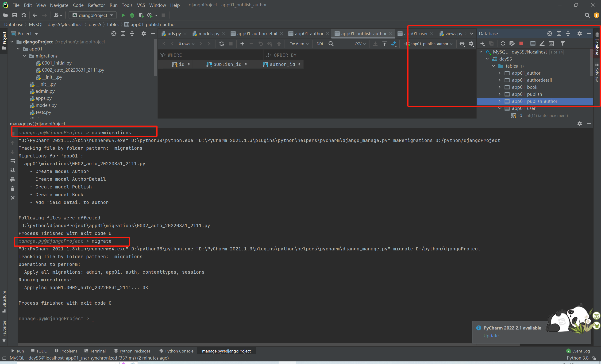Image resolution: width=601 pixels, height=364 pixels.
Task: Expand the app01_book table node
Action: pyautogui.click(x=500, y=87)
